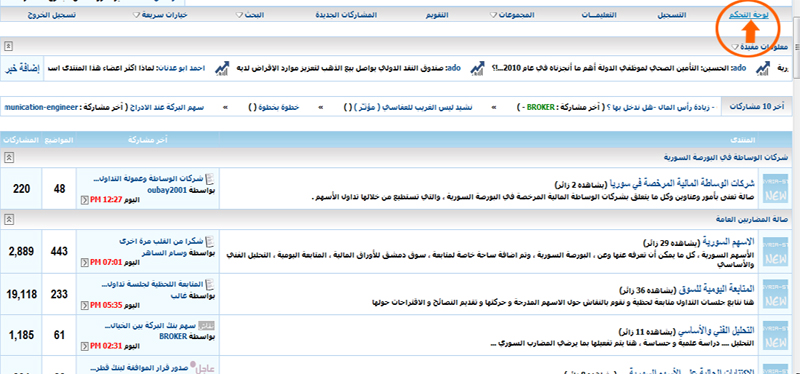Go to last post via arrow icon beside 07:01 PM
Viewport: 800px width, 374px height.
coord(85,263)
